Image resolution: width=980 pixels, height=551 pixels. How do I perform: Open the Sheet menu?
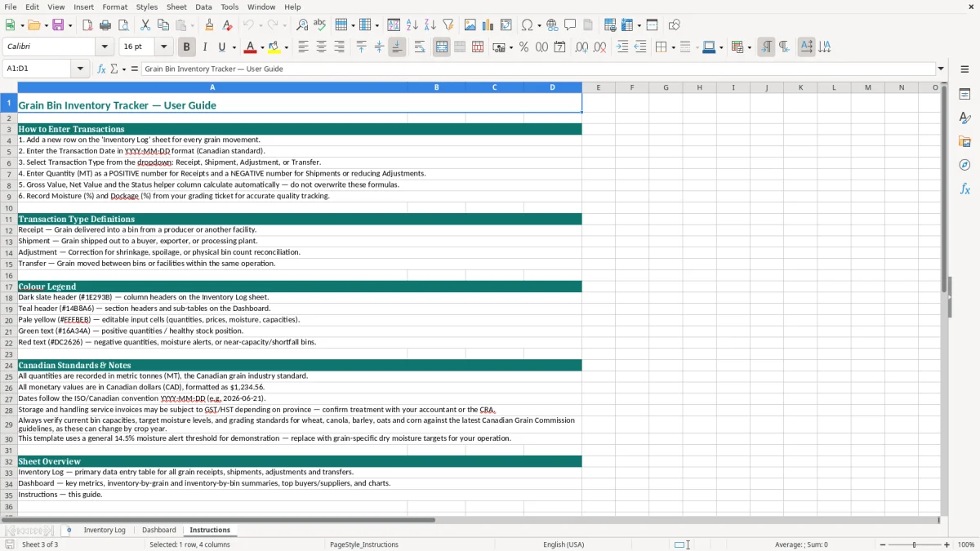tap(176, 7)
